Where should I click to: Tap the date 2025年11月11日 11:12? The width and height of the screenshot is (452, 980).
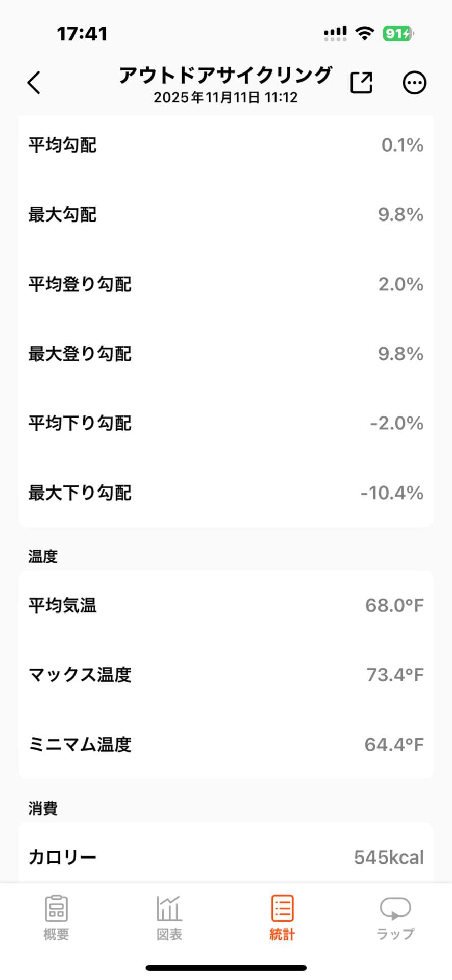[x=225, y=97]
